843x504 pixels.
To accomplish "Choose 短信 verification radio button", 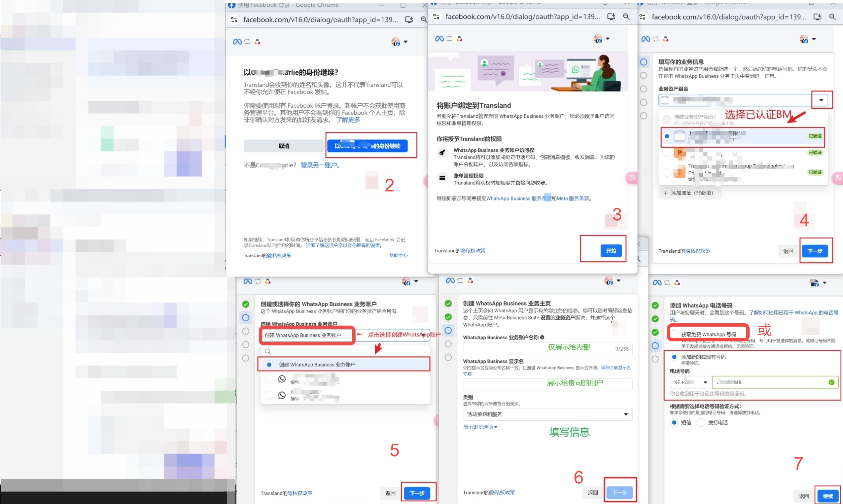I will point(674,423).
